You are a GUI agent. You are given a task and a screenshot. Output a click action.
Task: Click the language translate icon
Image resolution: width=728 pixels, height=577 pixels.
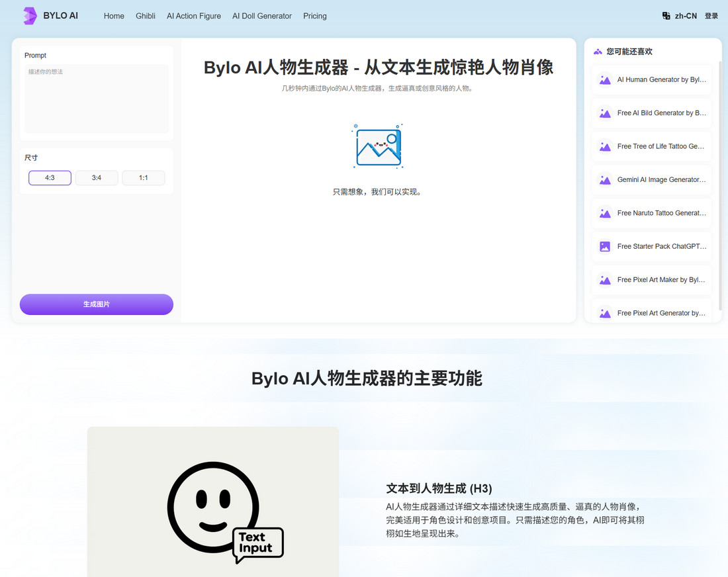[666, 16]
